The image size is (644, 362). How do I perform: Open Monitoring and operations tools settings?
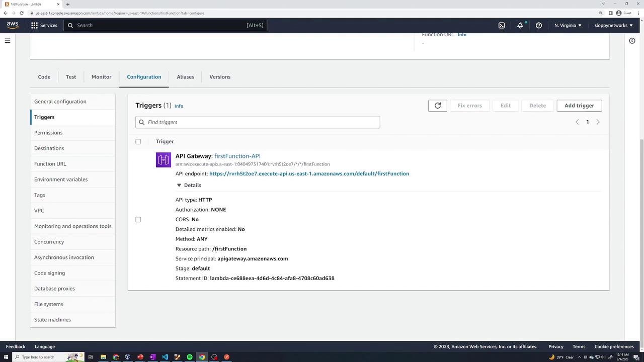(x=72, y=226)
